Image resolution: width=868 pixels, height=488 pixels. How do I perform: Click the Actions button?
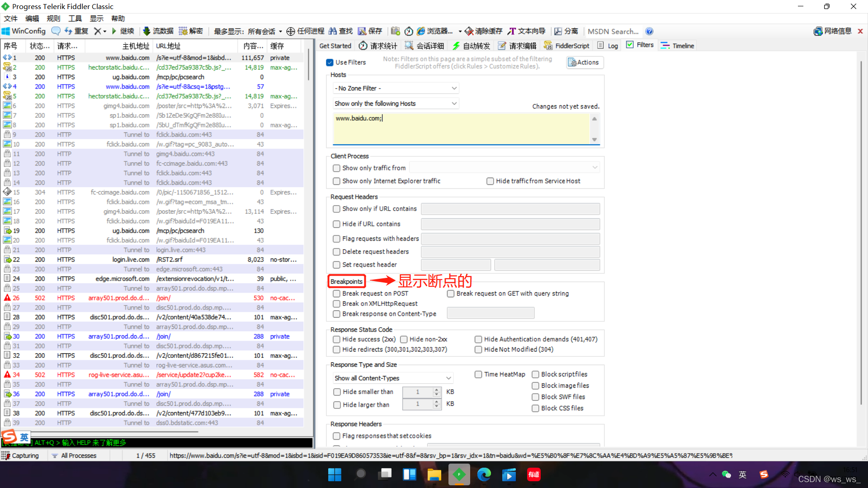click(x=584, y=62)
